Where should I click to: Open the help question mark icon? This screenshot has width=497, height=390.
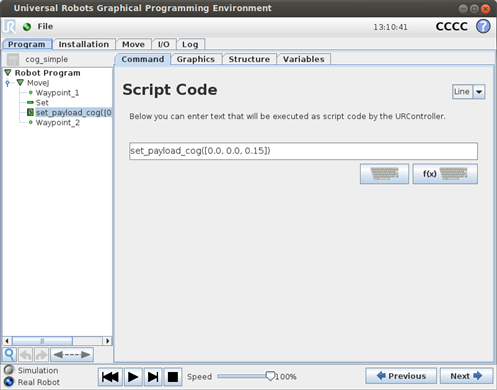(483, 26)
